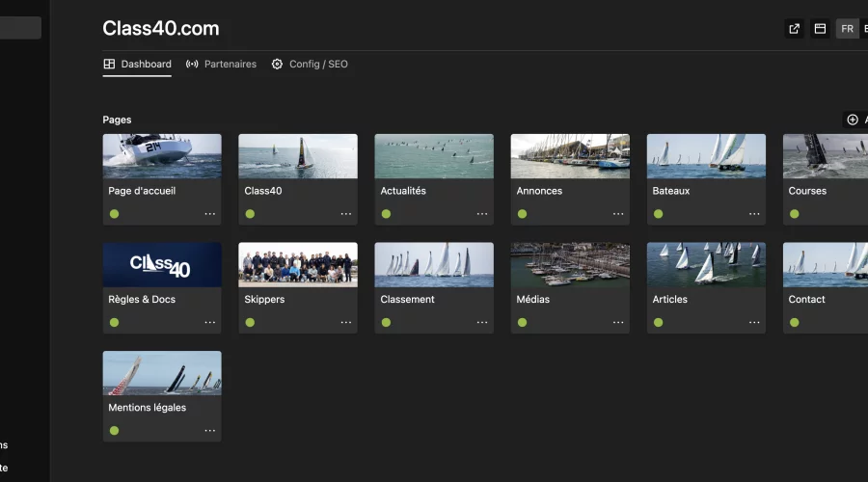The image size is (868, 482).
Task: Toggle published status of Médias page
Action: (522, 323)
